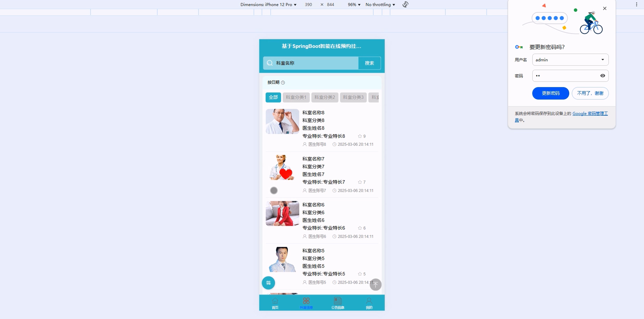The width and height of the screenshot is (644, 319).
Task: Click the rotate device icon
Action: [405, 4]
